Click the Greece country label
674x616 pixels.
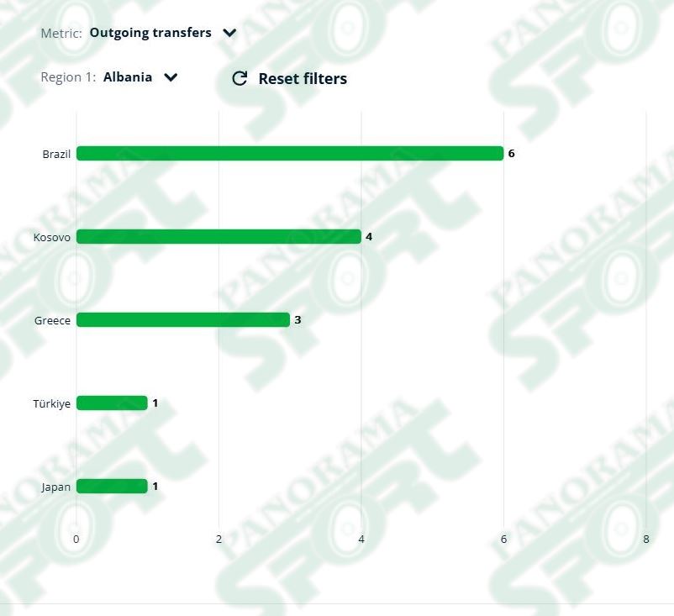(52, 321)
